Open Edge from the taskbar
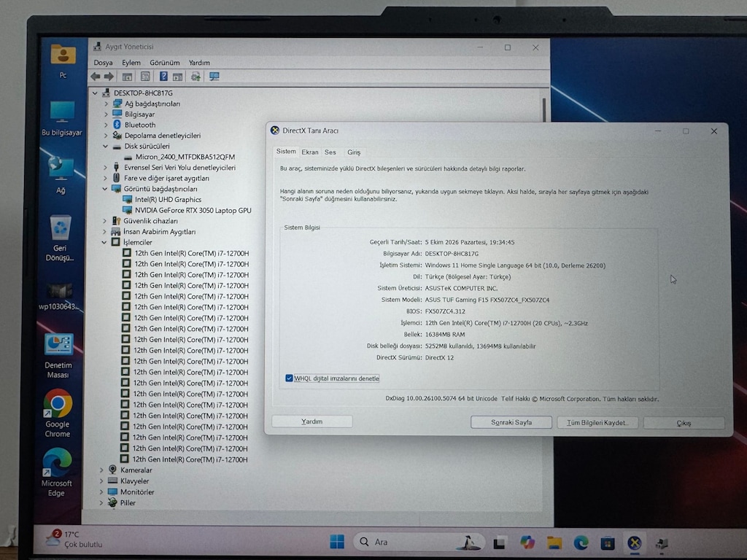This screenshot has height=560, width=747. pyautogui.click(x=581, y=542)
